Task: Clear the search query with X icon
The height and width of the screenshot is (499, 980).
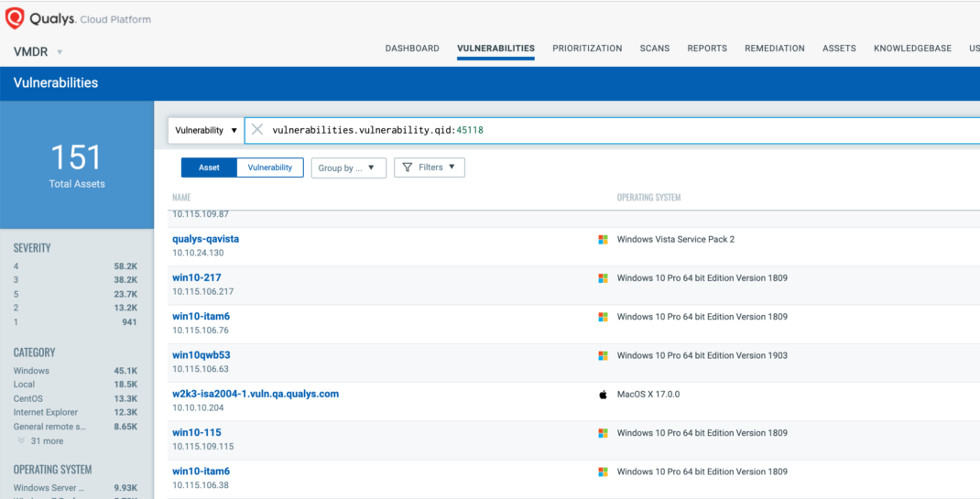Action: 257,130
